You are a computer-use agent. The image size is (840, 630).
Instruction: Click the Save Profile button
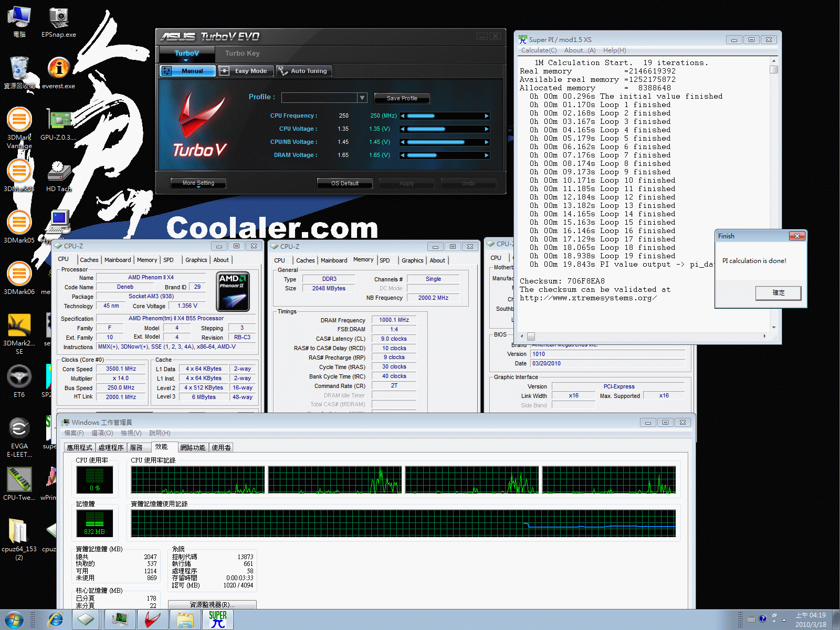402,98
